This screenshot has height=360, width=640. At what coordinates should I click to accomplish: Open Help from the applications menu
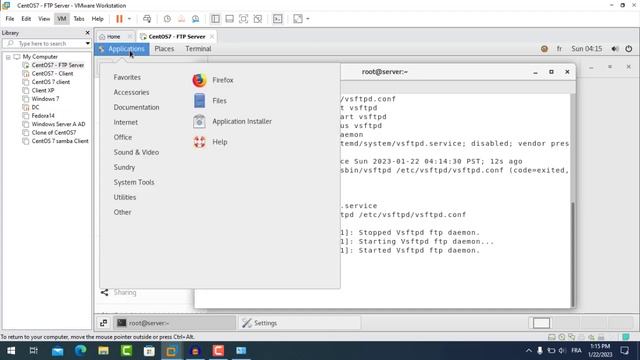[210, 142]
